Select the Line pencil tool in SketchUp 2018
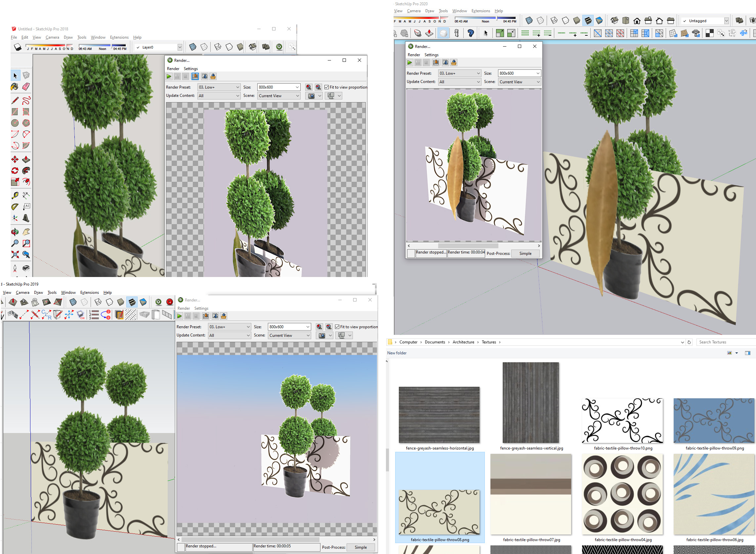The width and height of the screenshot is (756, 554). pyautogui.click(x=15, y=100)
